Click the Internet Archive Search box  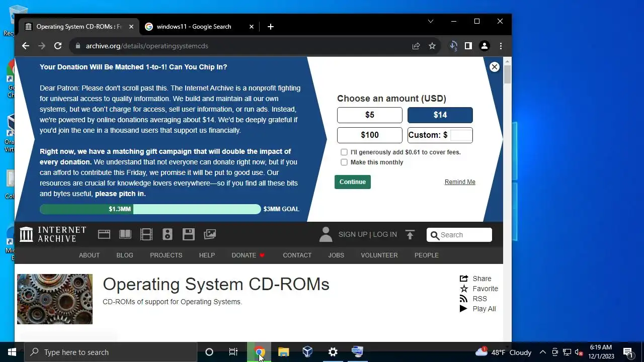(x=459, y=235)
